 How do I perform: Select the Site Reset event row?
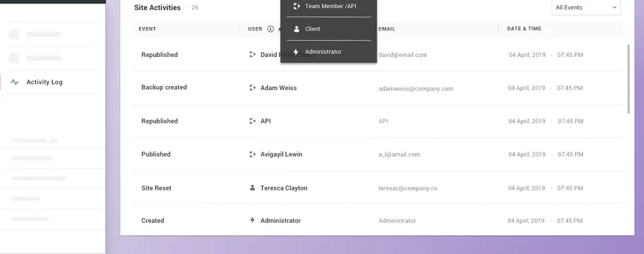(377, 188)
